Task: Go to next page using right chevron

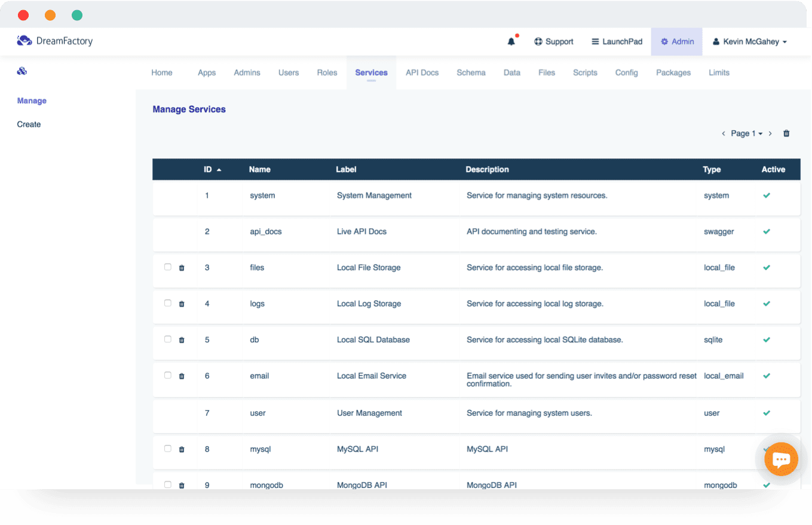Action: point(770,134)
